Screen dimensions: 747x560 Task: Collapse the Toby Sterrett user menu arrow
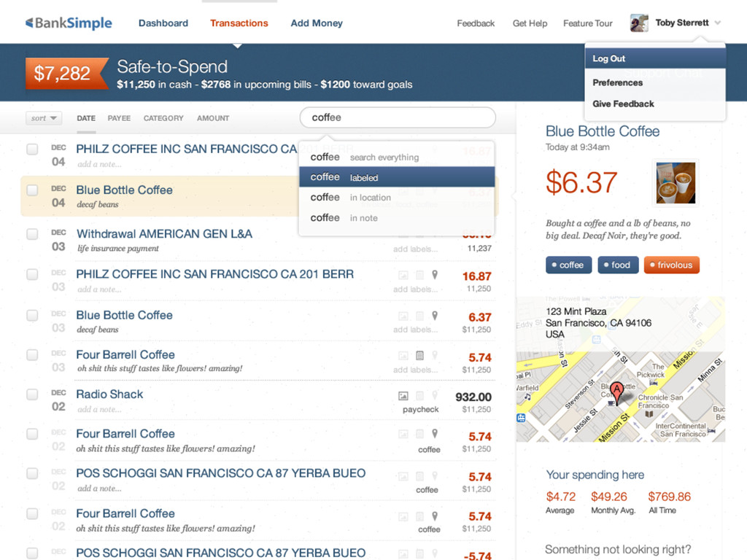click(718, 23)
